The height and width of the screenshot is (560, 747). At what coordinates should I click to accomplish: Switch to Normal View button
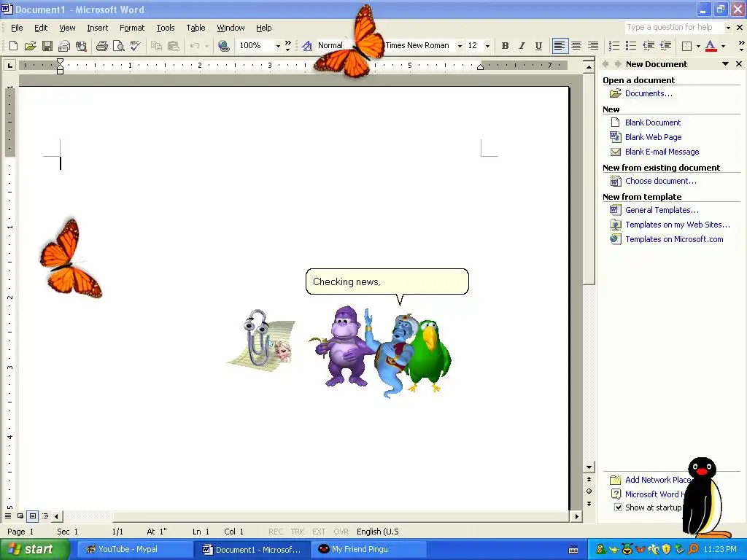tap(8, 516)
